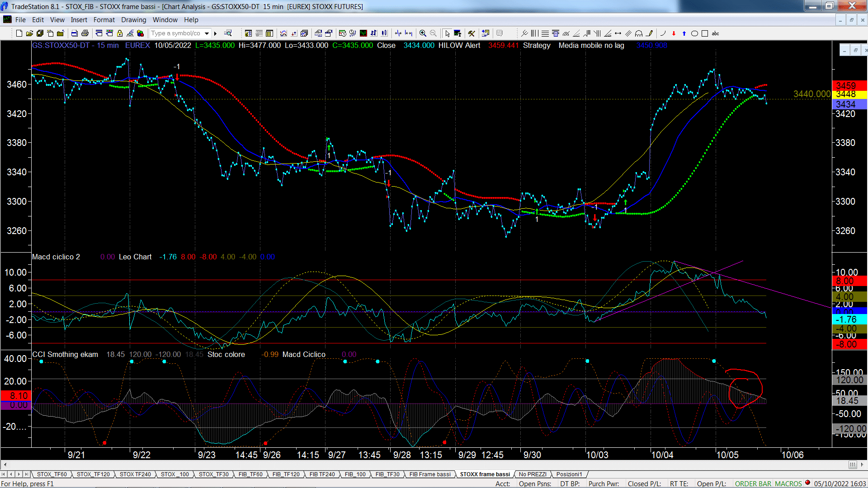Select the Pointer arrow tool

point(447,33)
